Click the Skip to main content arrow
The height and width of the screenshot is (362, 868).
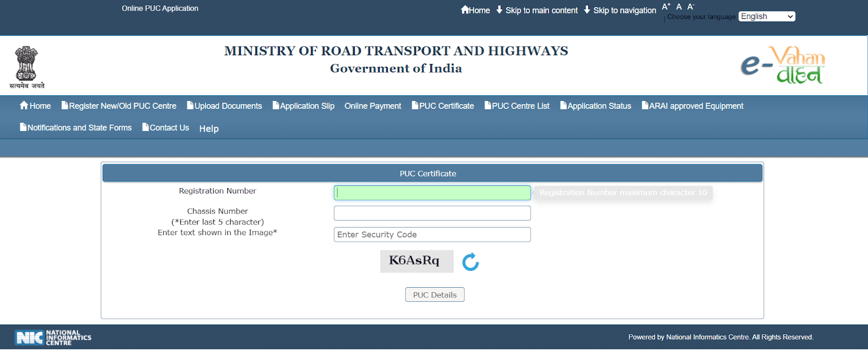[x=500, y=10]
